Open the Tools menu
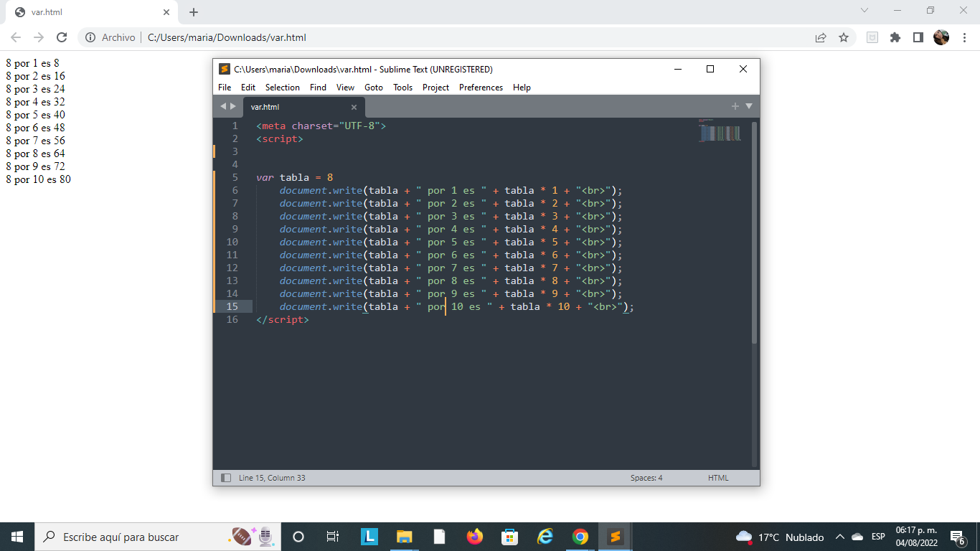 pyautogui.click(x=403, y=88)
